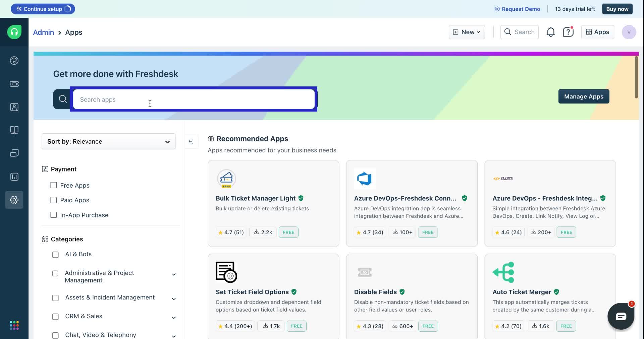Viewport: 644px width, 339px height.
Task: Check the CRM & Sales category
Action: (x=55, y=317)
